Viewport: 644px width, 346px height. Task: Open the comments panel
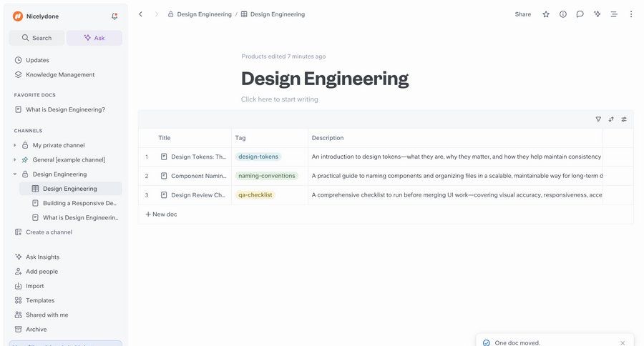(580, 14)
